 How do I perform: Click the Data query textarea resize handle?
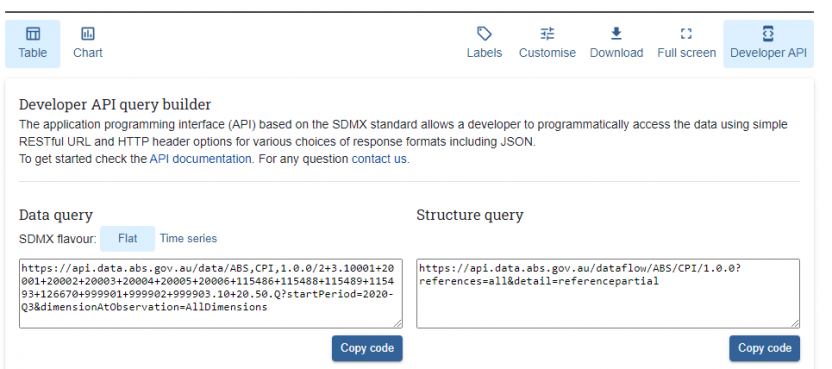(x=398, y=324)
